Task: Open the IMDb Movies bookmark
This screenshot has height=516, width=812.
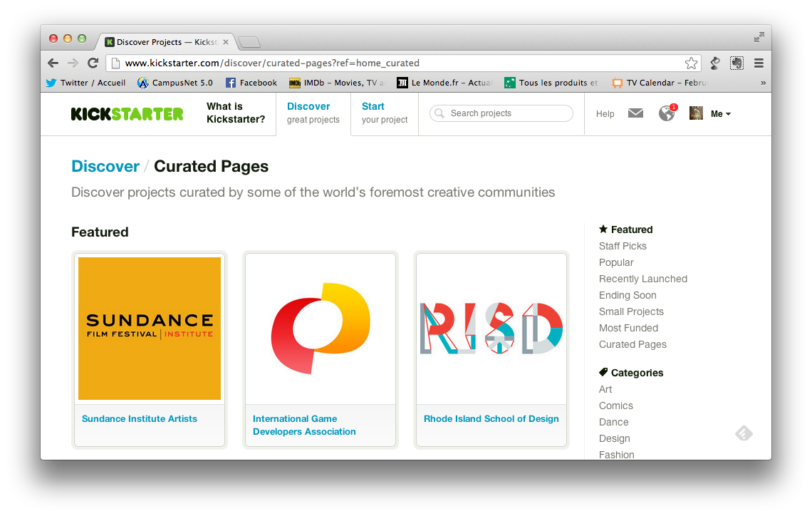Action: 337,83
